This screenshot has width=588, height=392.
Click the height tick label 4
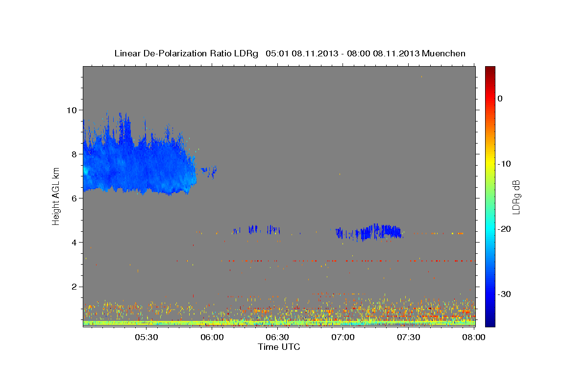(x=75, y=242)
